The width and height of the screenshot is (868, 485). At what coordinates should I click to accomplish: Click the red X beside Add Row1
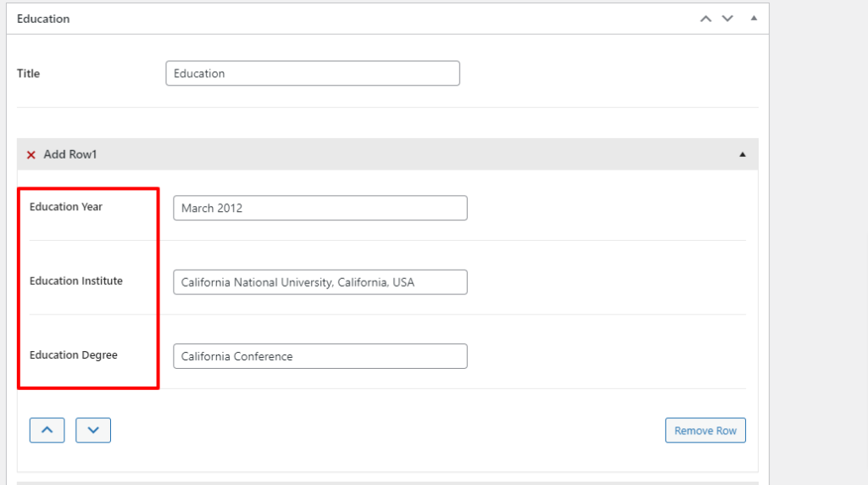[31, 155]
